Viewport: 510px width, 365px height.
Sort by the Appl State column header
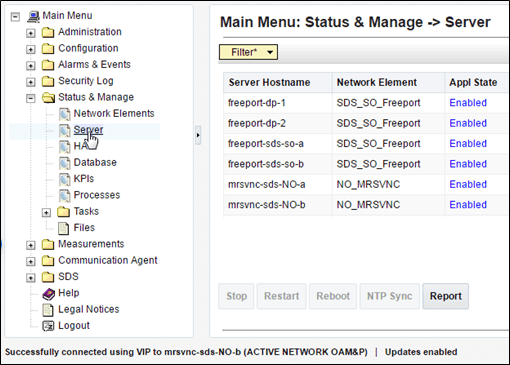476,83
